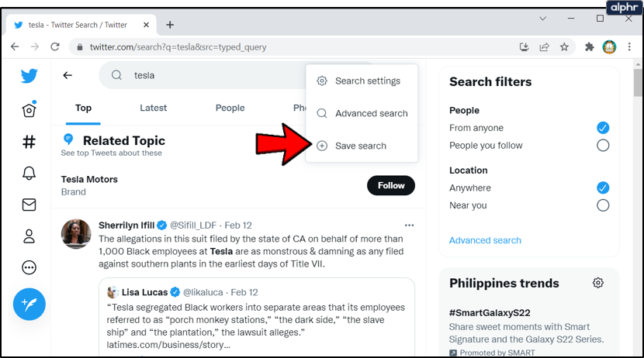Screen dimensions: 644x358
Task: Open Notifications bell icon
Action: click(29, 173)
